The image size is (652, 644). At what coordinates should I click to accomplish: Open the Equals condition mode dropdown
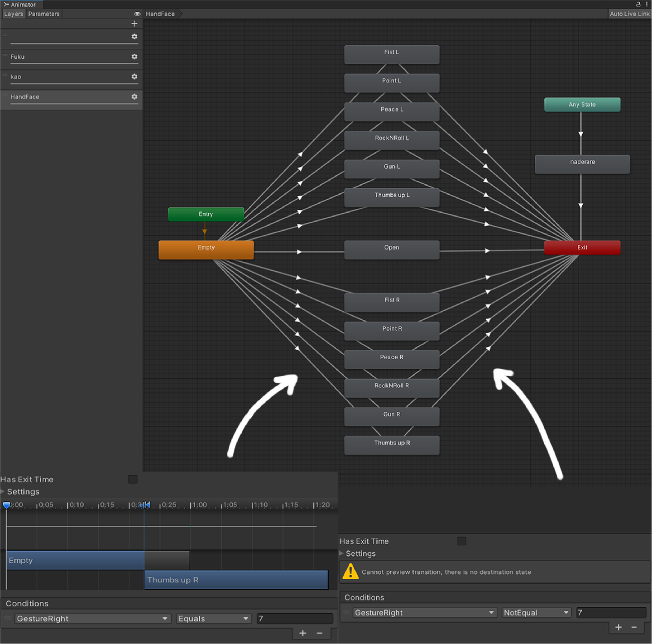(x=213, y=619)
